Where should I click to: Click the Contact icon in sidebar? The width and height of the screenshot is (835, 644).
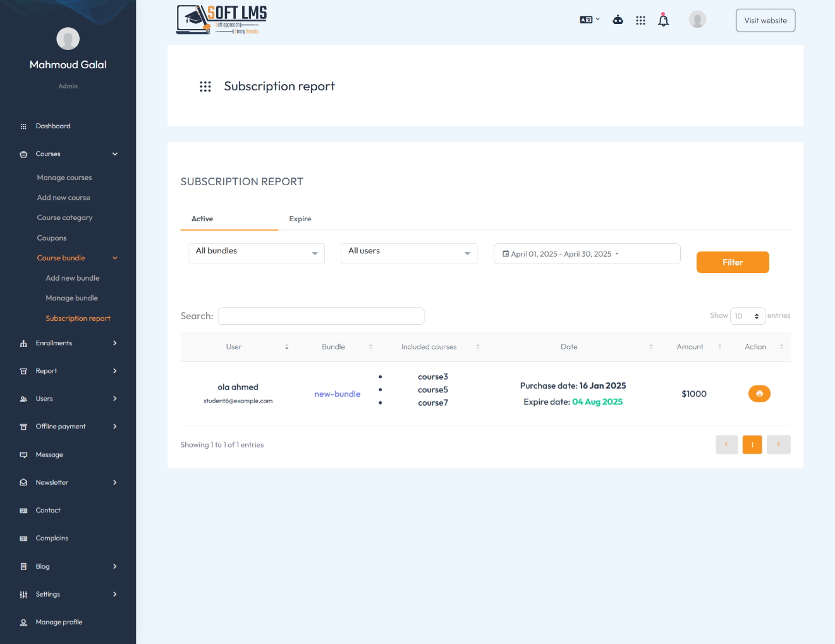23,511
